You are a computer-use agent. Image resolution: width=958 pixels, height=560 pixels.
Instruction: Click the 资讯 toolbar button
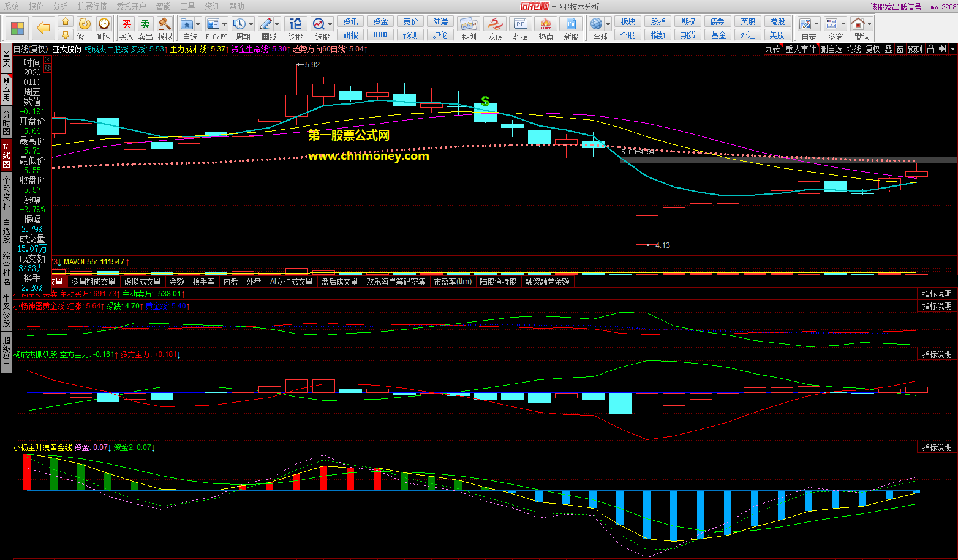350,21
